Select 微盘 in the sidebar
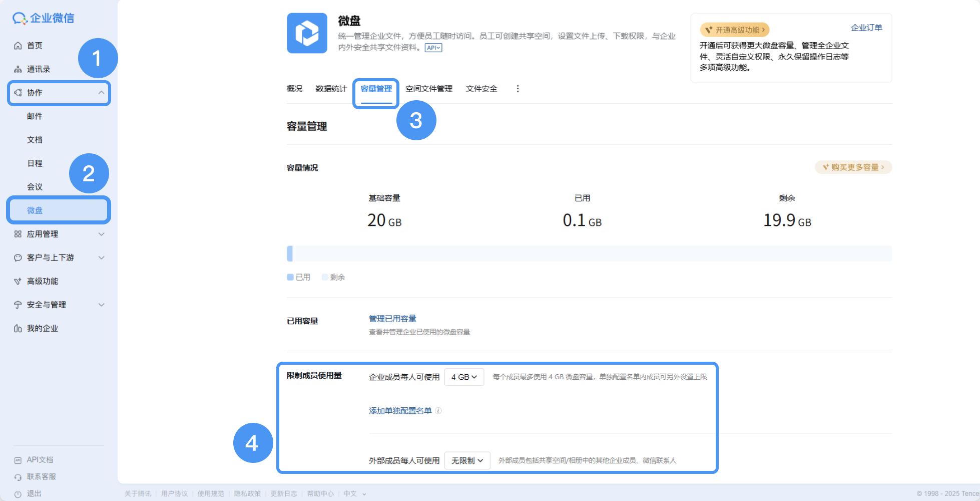The height and width of the screenshot is (501, 980). click(59, 210)
